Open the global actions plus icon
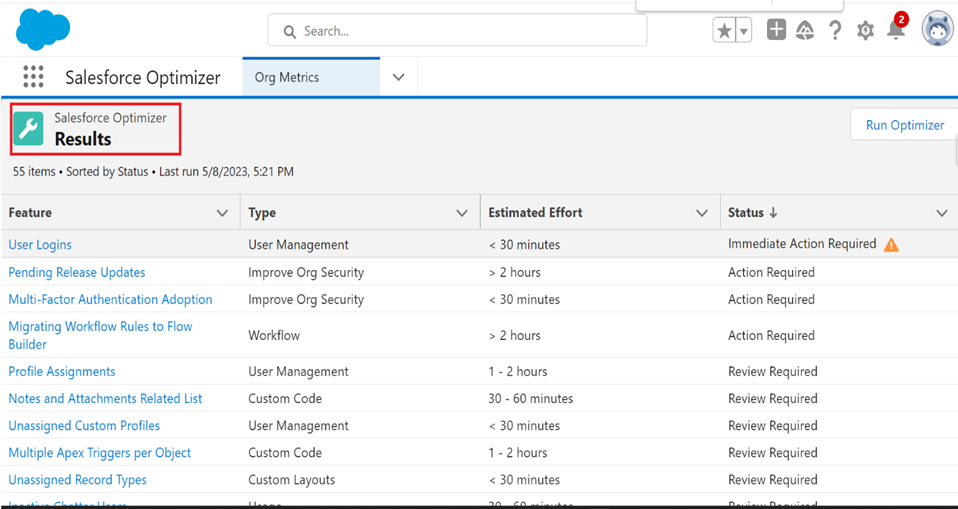This screenshot has width=958, height=509. (x=776, y=30)
